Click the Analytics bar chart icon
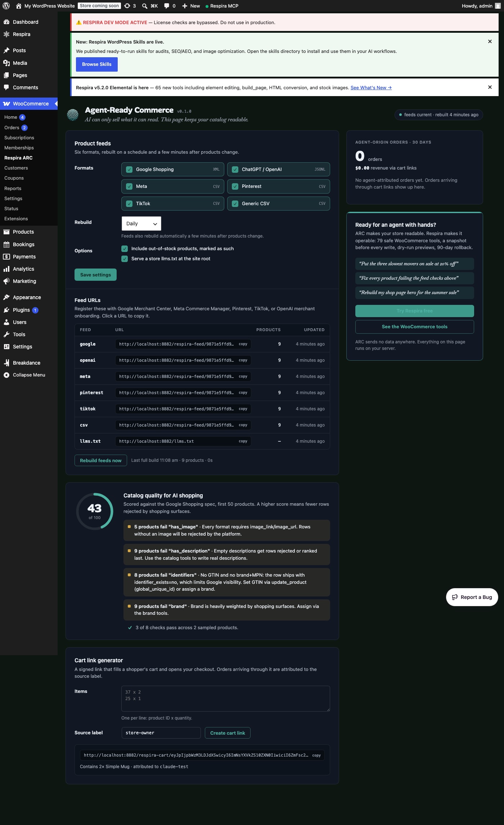 click(6, 269)
